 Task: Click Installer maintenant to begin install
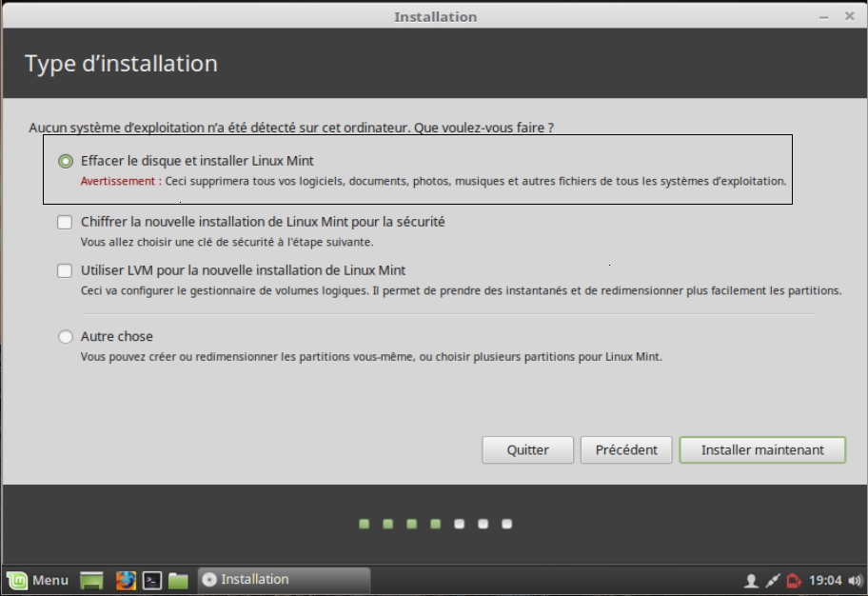[x=762, y=449]
